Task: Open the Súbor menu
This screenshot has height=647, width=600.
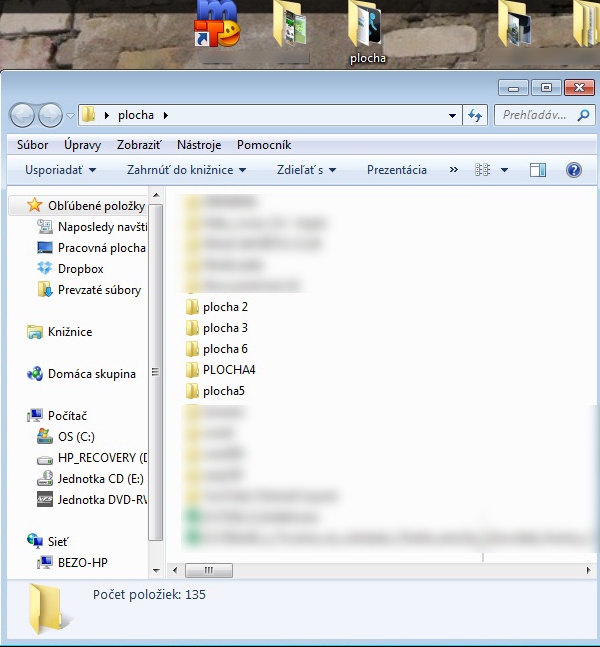Action: (32, 145)
